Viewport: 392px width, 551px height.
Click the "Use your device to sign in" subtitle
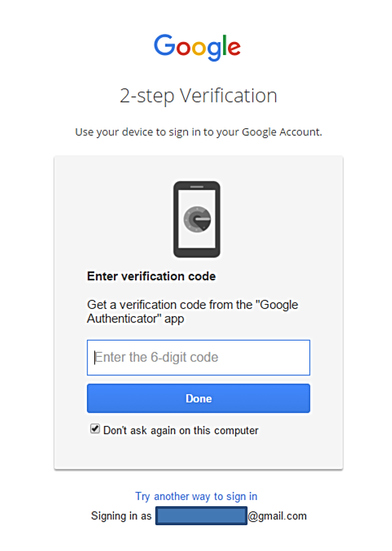click(x=199, y=132)
